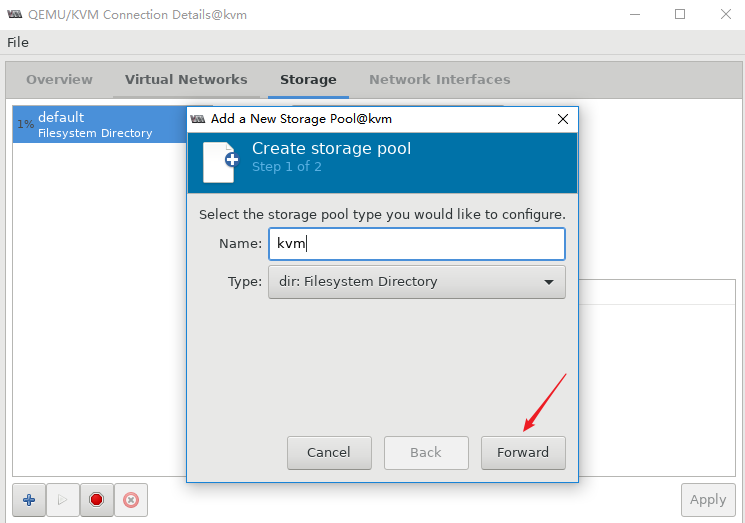745x523 pixels.
Task: Click the Back button in the dialog
Action: coord(426,453)
